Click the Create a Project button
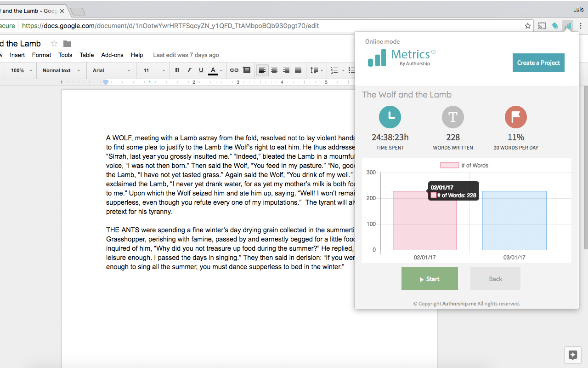Viewport: 588px width, 368px height. [x=538, y=62]
